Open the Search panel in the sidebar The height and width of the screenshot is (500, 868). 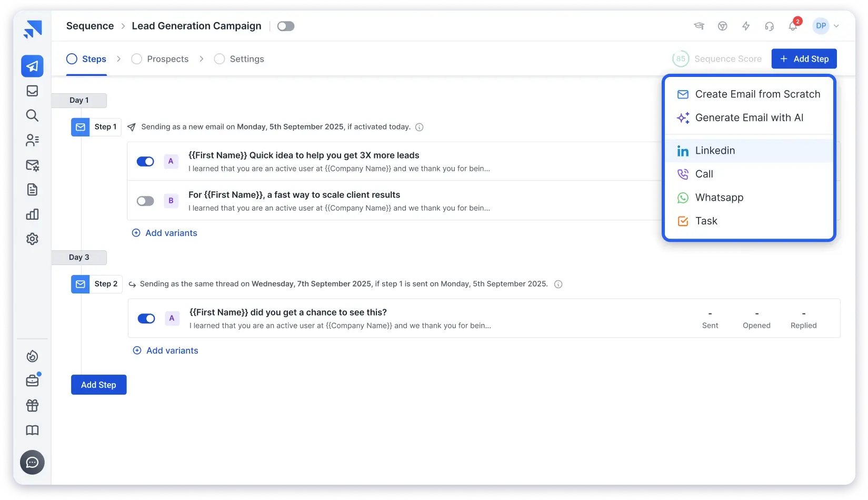[x=32, y=115]
